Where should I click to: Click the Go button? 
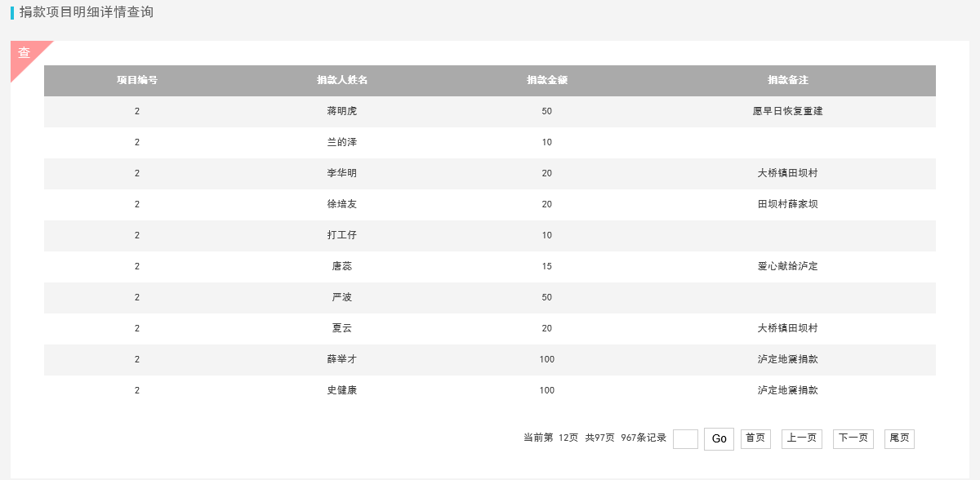pos(719,439)
